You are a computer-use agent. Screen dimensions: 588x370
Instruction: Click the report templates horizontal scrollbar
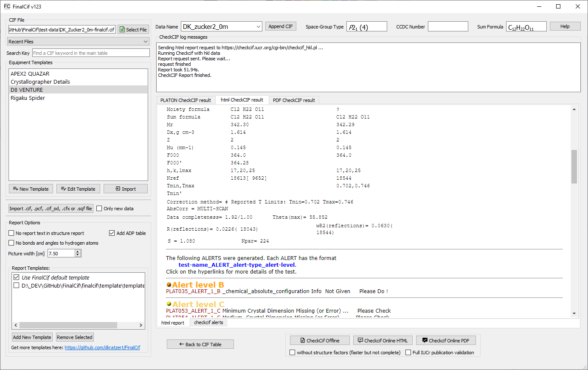pyautogui.click(x=68, y=325)
